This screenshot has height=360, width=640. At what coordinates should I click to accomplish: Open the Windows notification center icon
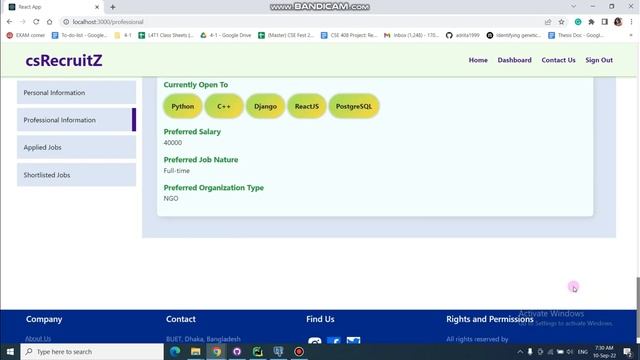click(628, 351)
